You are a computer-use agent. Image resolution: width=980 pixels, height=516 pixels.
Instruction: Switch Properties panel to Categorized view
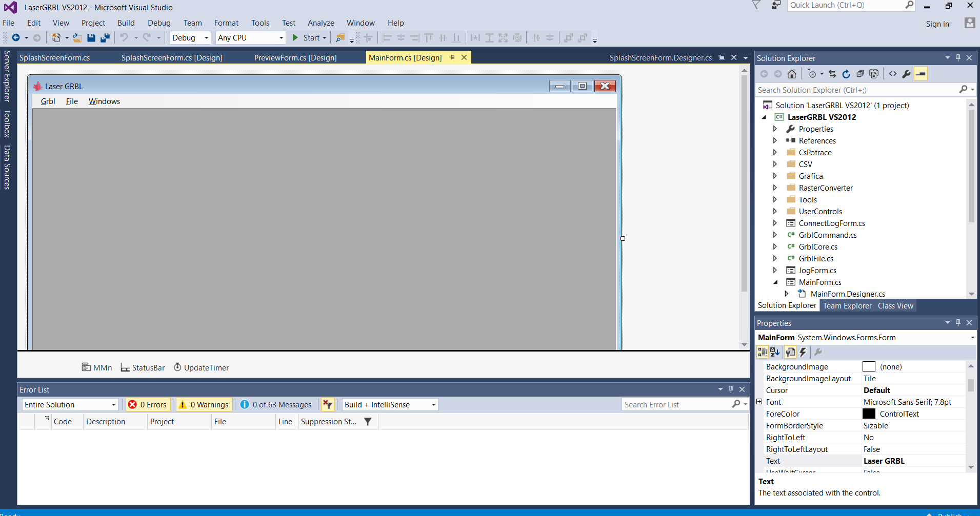[763, 352]
